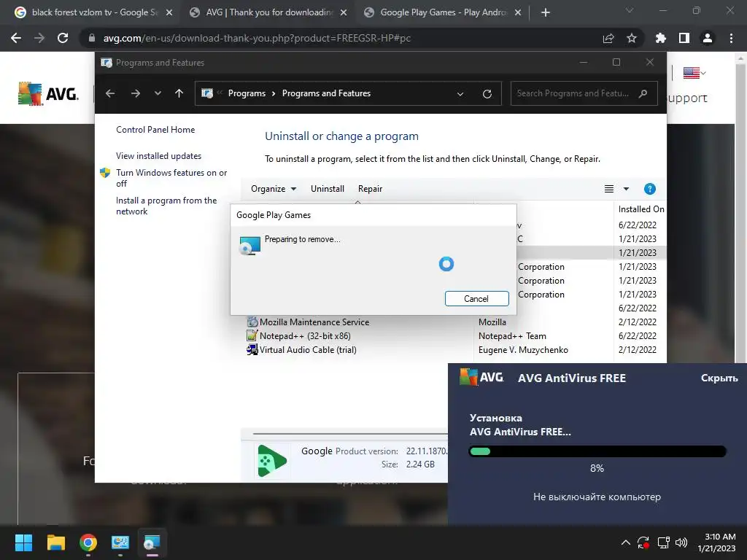The image size is (747, 560).
Task: Open Turn Windows features on or off
Action: (x=171, y=178)
